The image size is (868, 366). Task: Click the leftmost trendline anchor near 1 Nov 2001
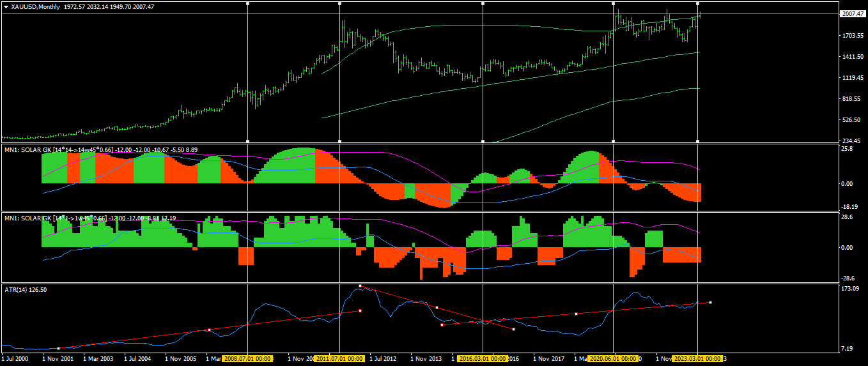pyautogui.click(x=58, y=348)
